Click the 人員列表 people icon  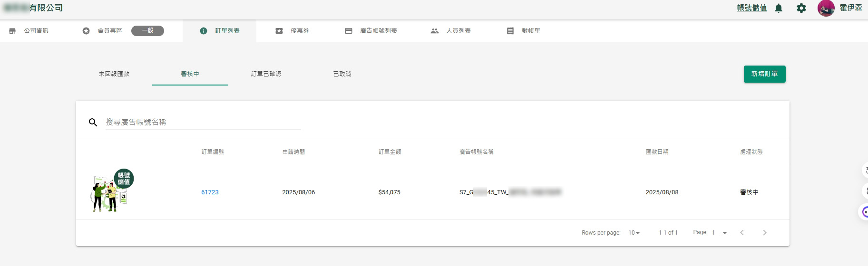(x=434, y=31)
